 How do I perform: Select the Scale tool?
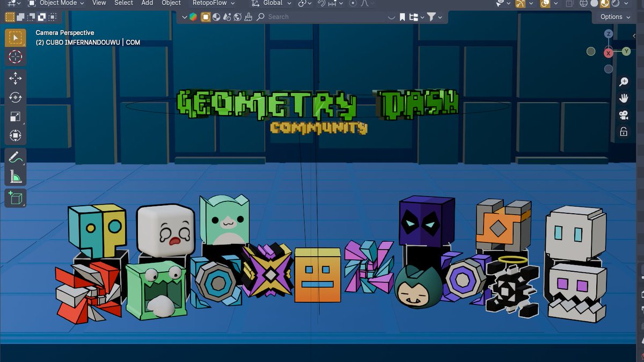pyautogui.click(x=15, y=116)
